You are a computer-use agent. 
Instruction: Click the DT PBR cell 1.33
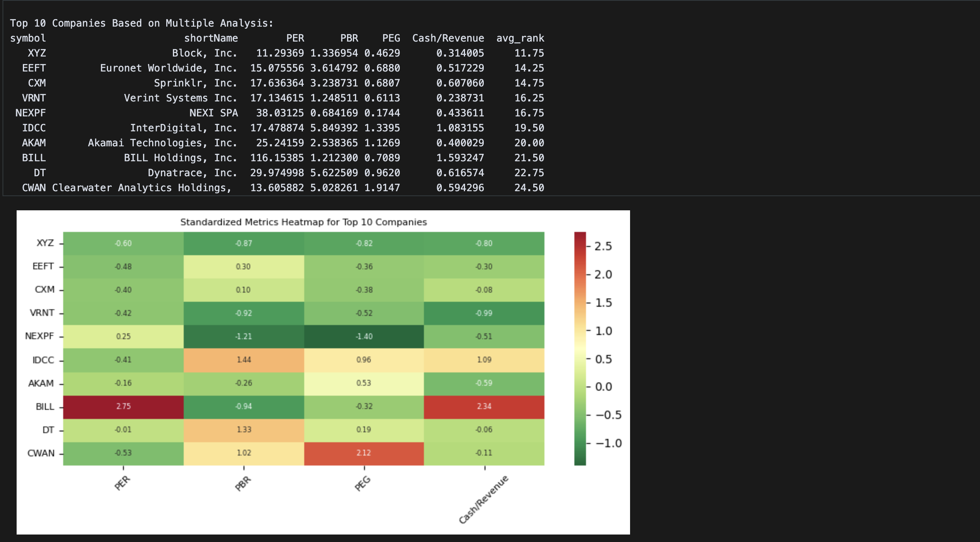pos(244,430)
